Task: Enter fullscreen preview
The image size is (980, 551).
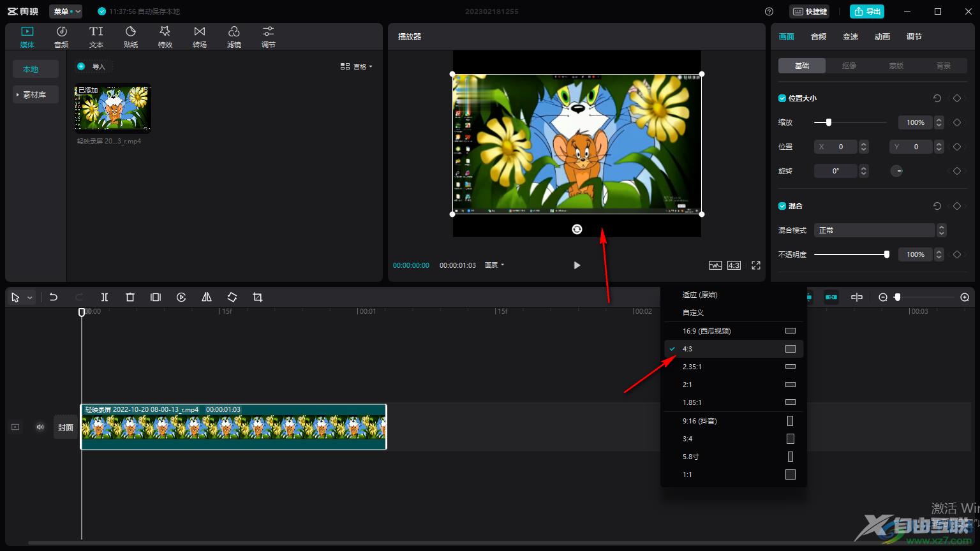Action: 756,265
